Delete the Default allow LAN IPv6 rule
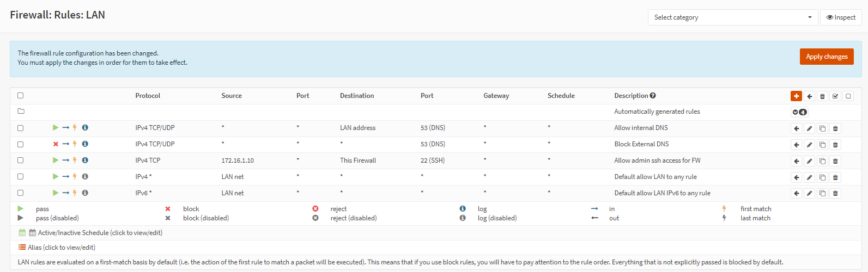Screen dimensions: 868x272 click(835, 194)
